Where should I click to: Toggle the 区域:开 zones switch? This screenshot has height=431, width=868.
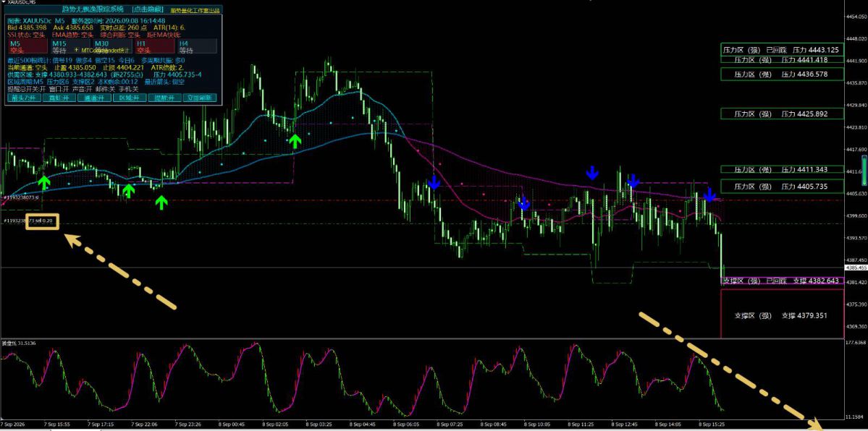click(x=129, y=98)
